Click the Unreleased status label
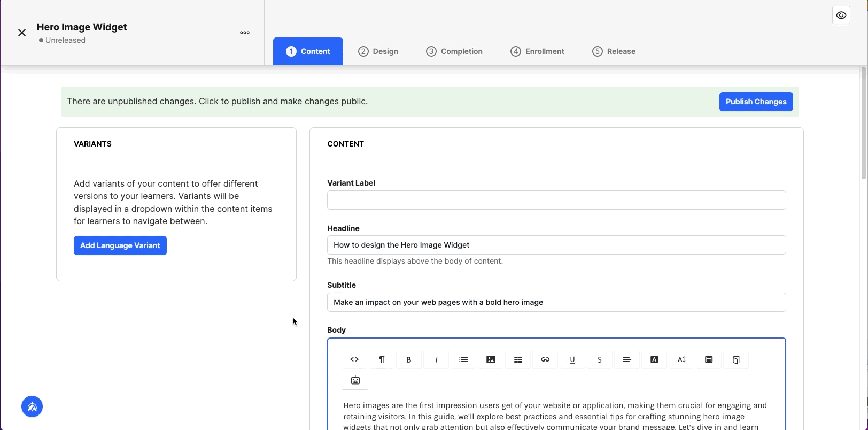This screenshot has height=430, width=868. pos(62,40)
